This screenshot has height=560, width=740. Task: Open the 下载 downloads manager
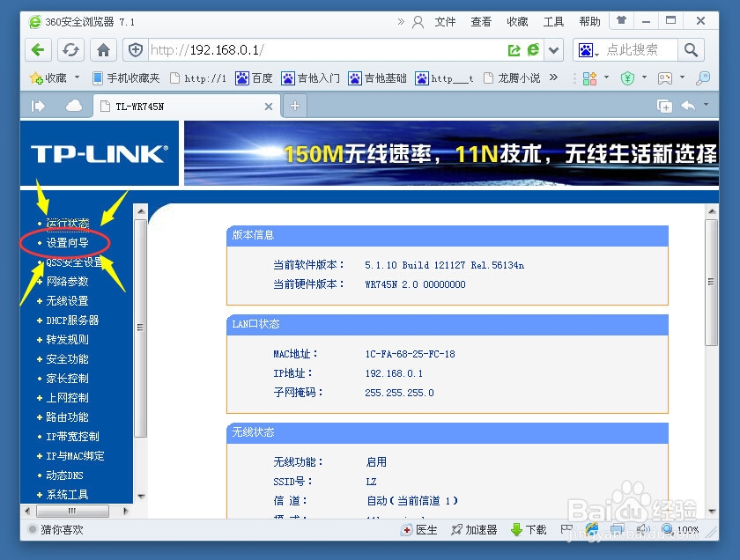tap(529, 530)
